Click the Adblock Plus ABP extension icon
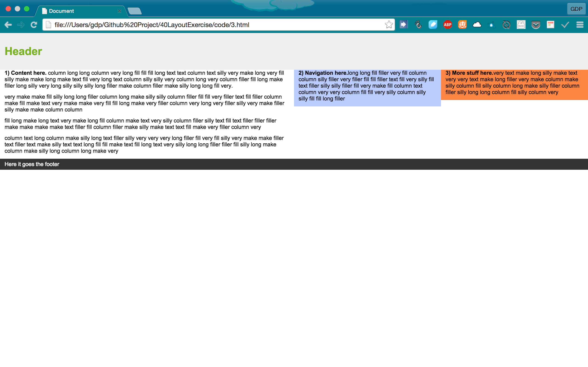Viewport: 588px width, 367px height. point(447,25)
